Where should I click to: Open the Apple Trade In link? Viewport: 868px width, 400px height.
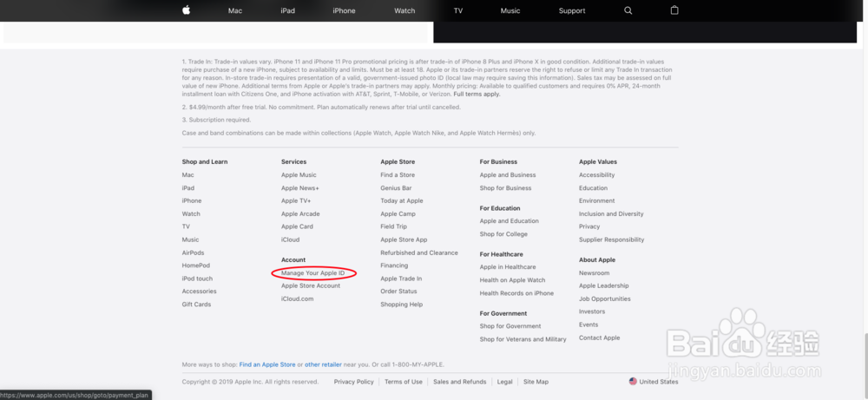(401, 279)
